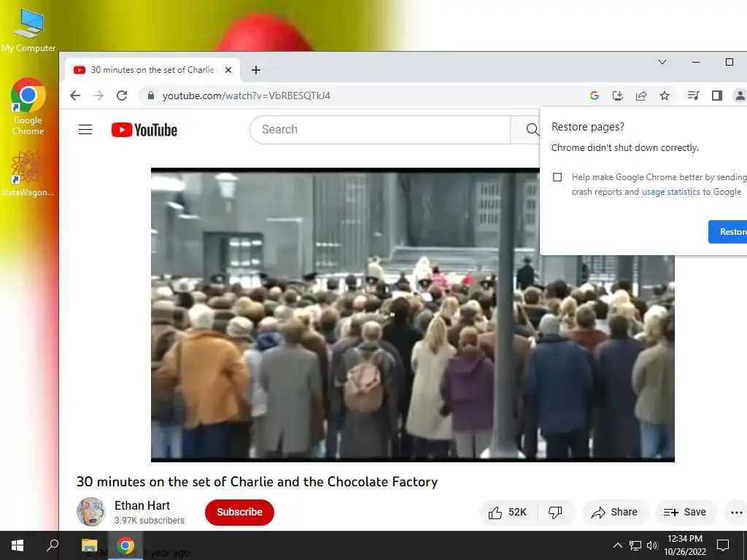This screenshot has width=747, height=560.
Task: Open Google Chrome desktop shortcut
Action: pyautogui.click(x=28, y=106)
